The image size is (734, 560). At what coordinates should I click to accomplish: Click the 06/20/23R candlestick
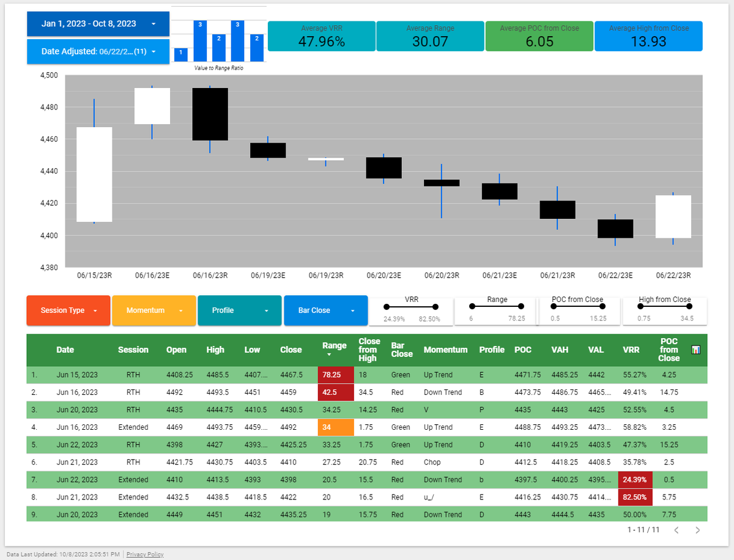point(442,183)
